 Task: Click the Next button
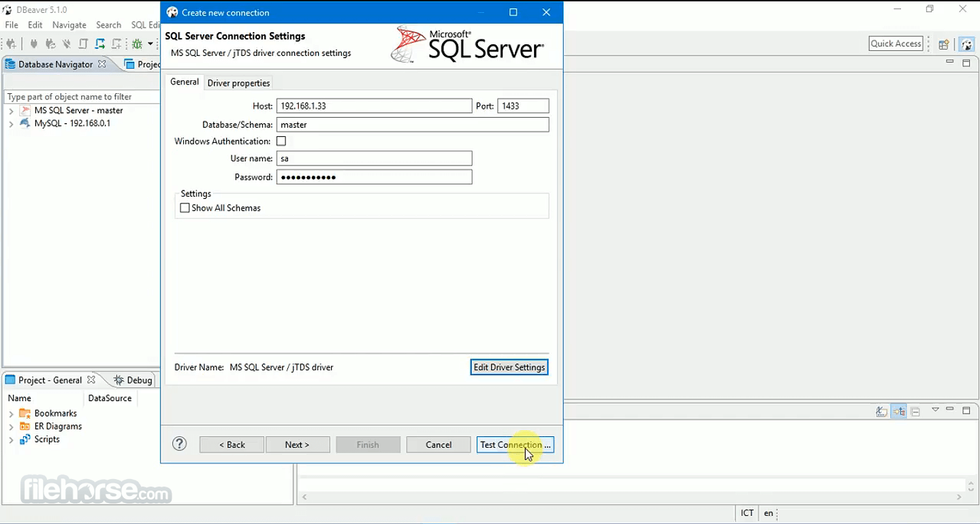click(298, 444)
